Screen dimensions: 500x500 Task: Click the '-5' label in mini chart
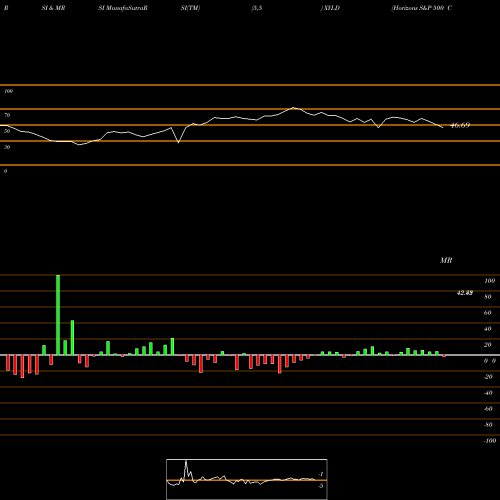[x=321, y=486]
